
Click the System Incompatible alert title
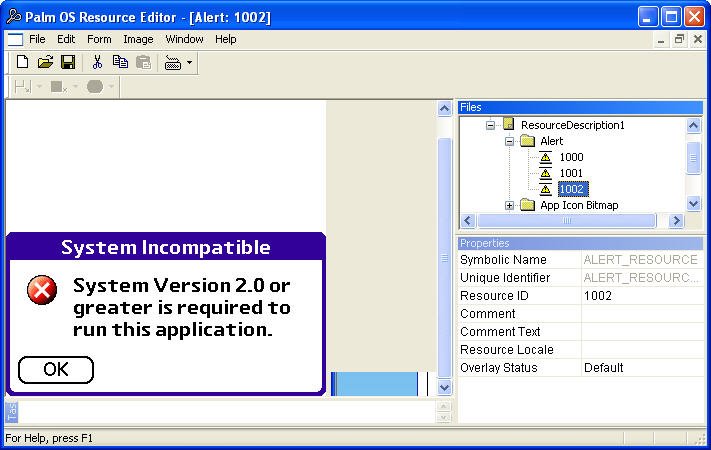point(166,248)
